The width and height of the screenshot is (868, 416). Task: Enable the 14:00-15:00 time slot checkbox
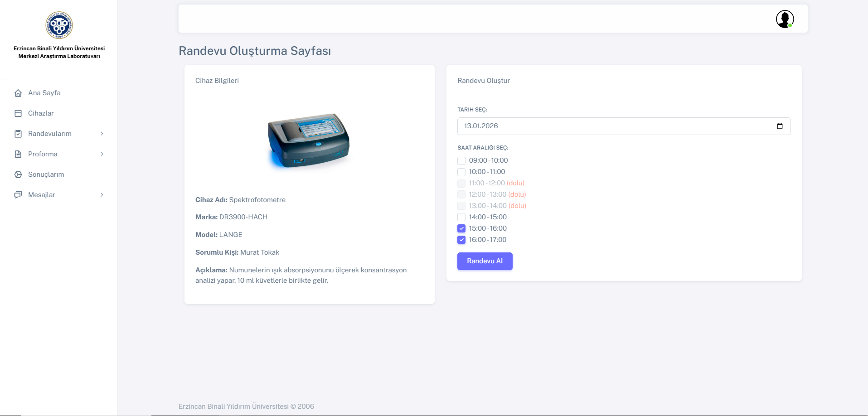[x=461, y=217]
